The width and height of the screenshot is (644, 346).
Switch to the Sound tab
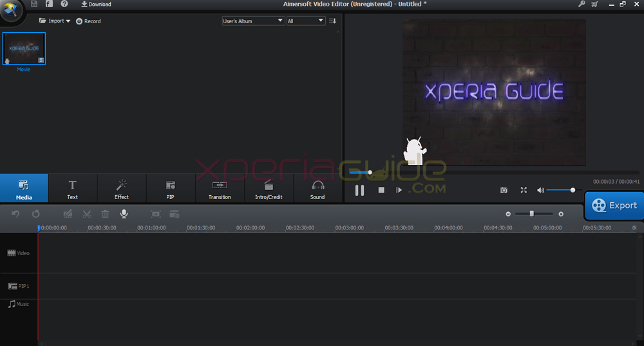pyautogui.click(x=317, y=188)
